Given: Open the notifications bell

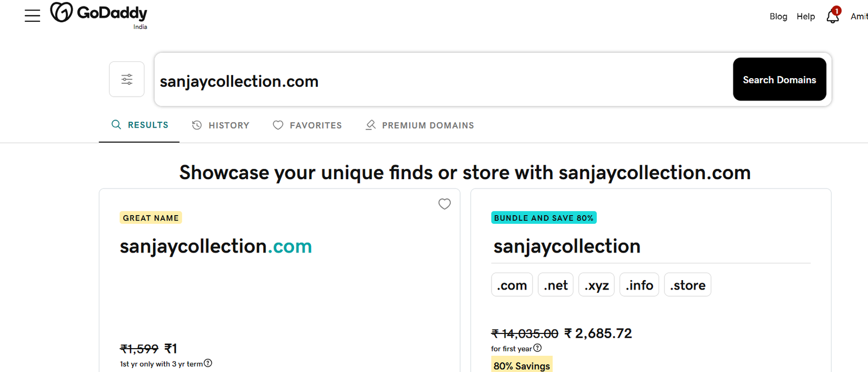Looking at the screenshot, I should click(x=833, y=15).
